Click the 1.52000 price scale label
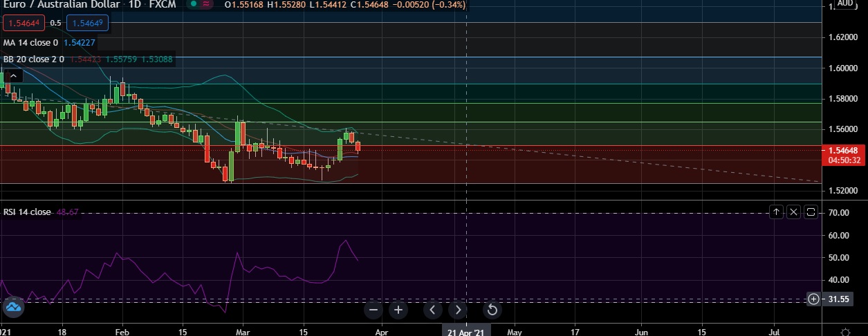The image size is (868, 336). (x=843, y=190)
